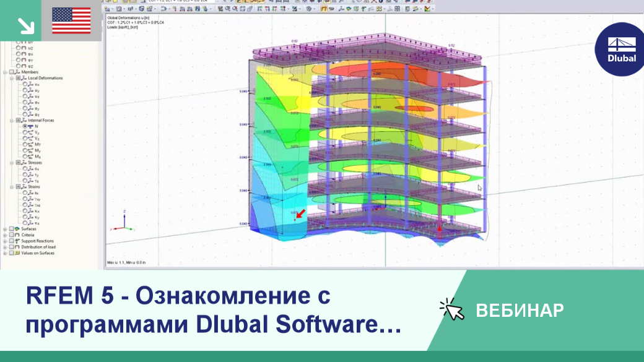
Task: Select the My internal force radio button
Action: [x=25, y=150]
